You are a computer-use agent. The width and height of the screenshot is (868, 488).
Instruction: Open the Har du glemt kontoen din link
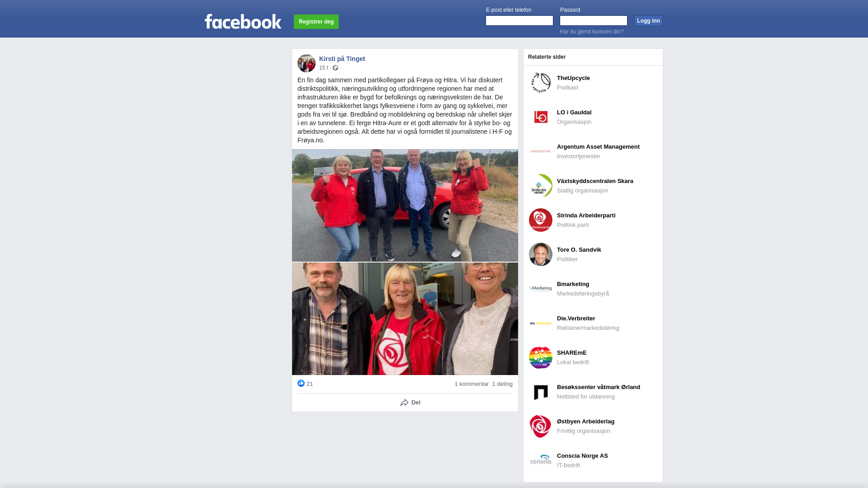(591, 32)
